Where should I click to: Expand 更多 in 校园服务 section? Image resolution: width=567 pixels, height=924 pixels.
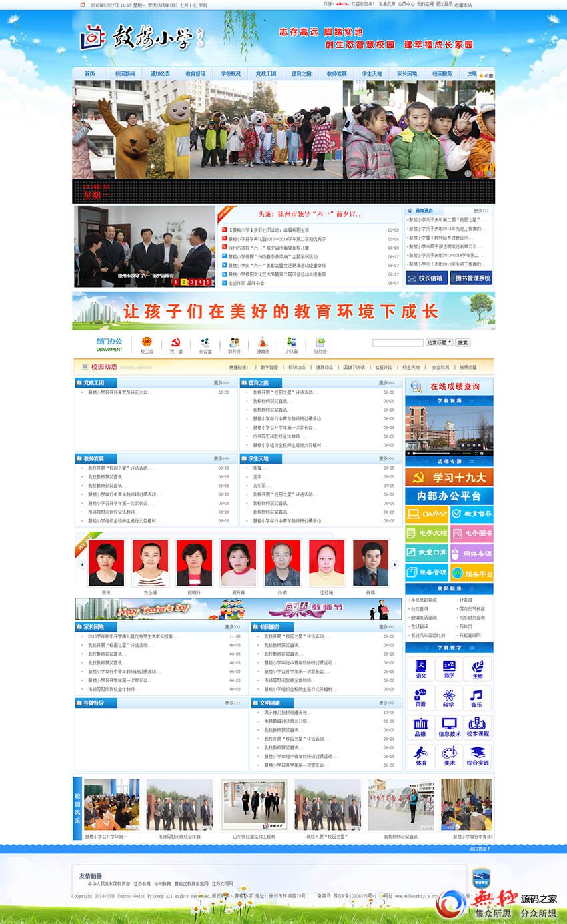387,627
